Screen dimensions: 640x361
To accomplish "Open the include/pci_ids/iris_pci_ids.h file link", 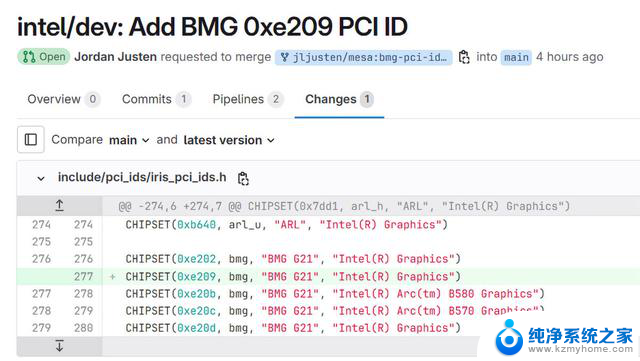I will click(142, 177).
